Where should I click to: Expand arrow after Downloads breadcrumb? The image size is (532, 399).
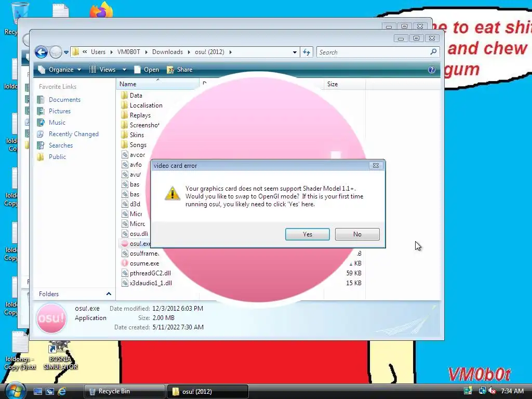click(x=189, y=52)
